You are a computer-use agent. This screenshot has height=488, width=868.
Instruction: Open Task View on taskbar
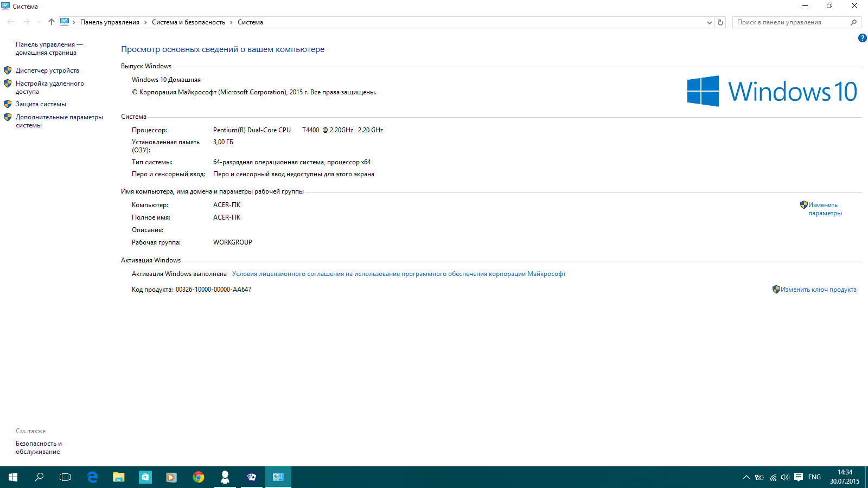coord(65,477)
